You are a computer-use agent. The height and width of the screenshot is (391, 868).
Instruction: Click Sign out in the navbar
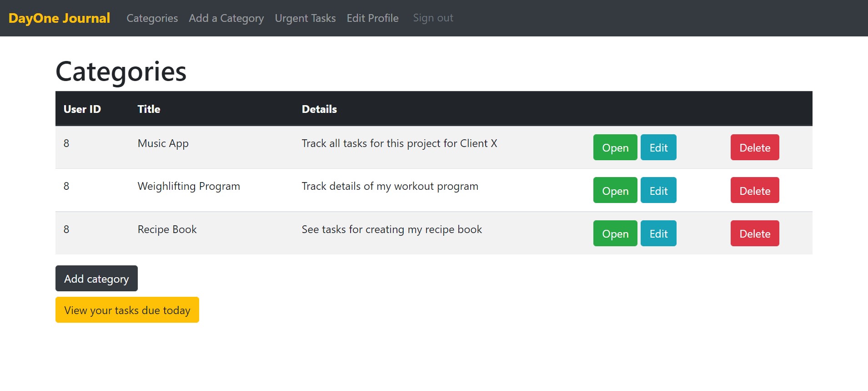pos(433,18)
